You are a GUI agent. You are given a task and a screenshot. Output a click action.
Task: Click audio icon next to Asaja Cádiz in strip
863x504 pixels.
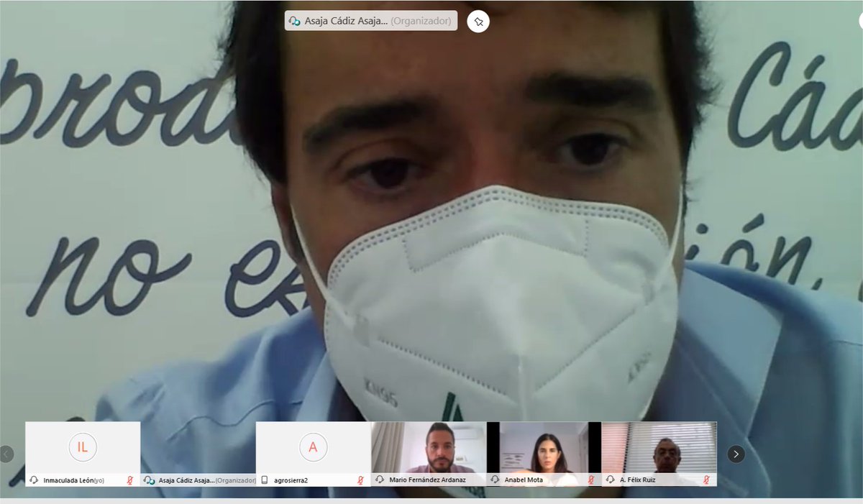point(150,480)
